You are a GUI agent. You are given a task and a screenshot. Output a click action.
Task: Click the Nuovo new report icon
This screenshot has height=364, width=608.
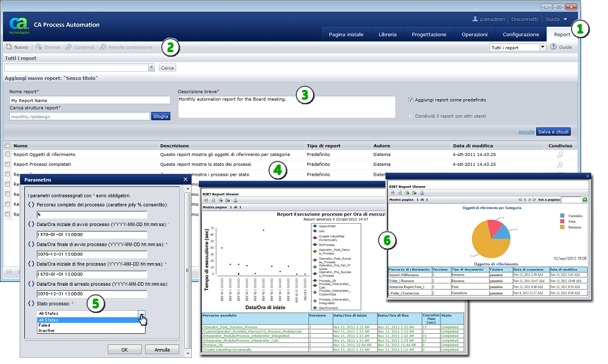click(9, 47)
